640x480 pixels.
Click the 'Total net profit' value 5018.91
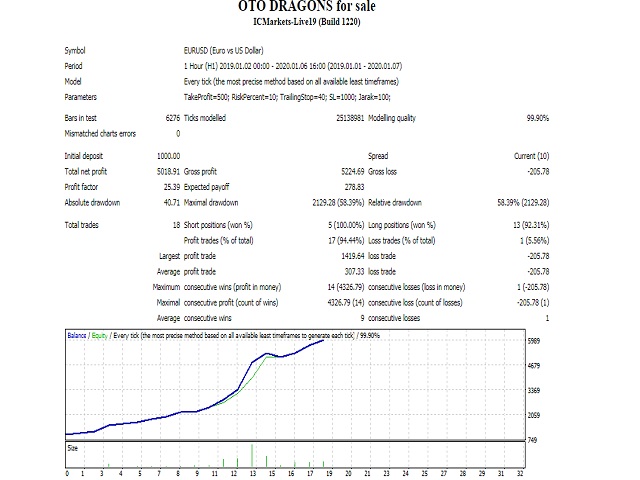tap(169, 171)
